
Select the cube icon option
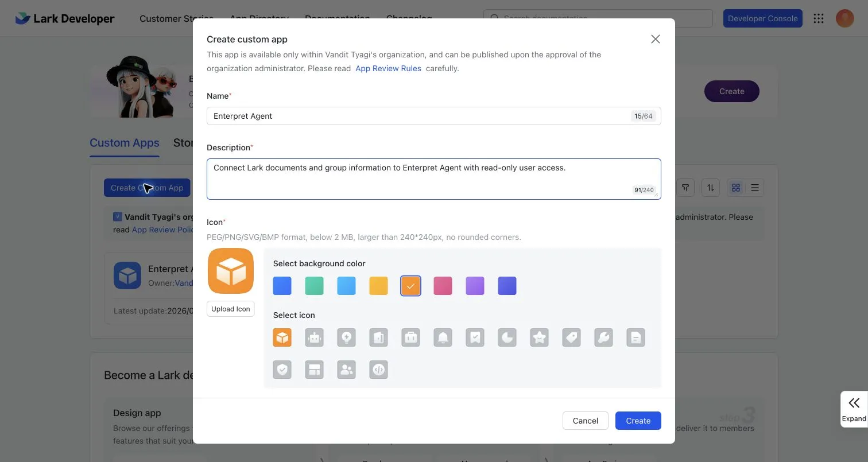click(x=282, y=337)
